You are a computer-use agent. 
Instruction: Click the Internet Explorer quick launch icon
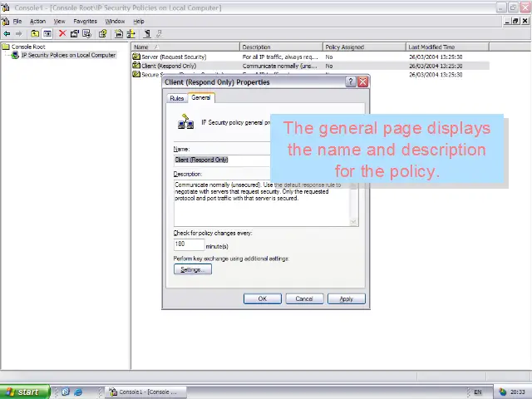click(x=78, y=392)
